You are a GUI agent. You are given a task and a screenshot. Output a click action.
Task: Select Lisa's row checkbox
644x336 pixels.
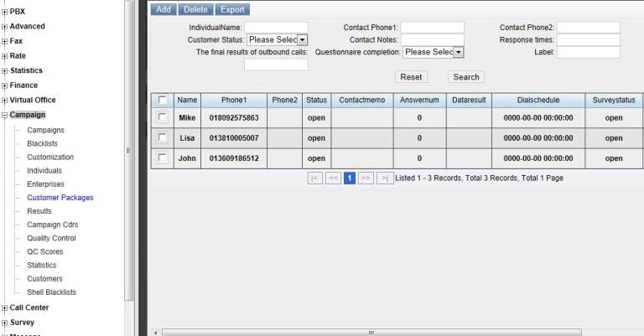click(163, 137)
